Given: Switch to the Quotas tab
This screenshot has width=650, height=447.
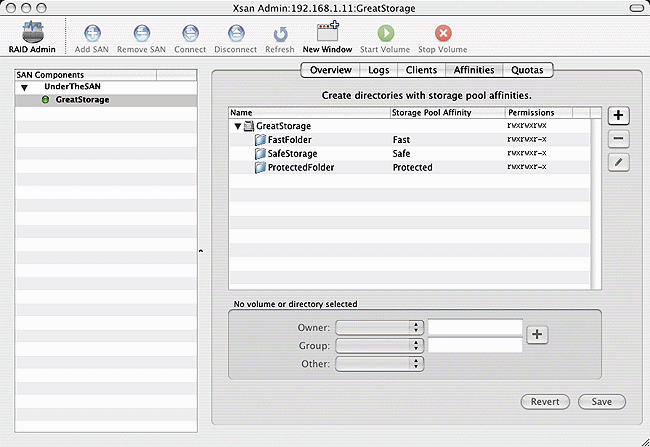Looking at the screenshot, I should pos(527,70).
